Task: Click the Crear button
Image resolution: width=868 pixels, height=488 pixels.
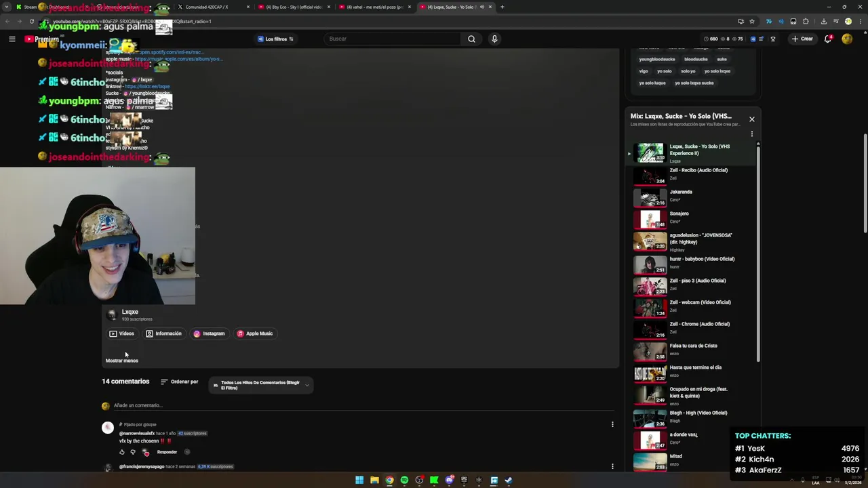Action: [x=802, y=39]
